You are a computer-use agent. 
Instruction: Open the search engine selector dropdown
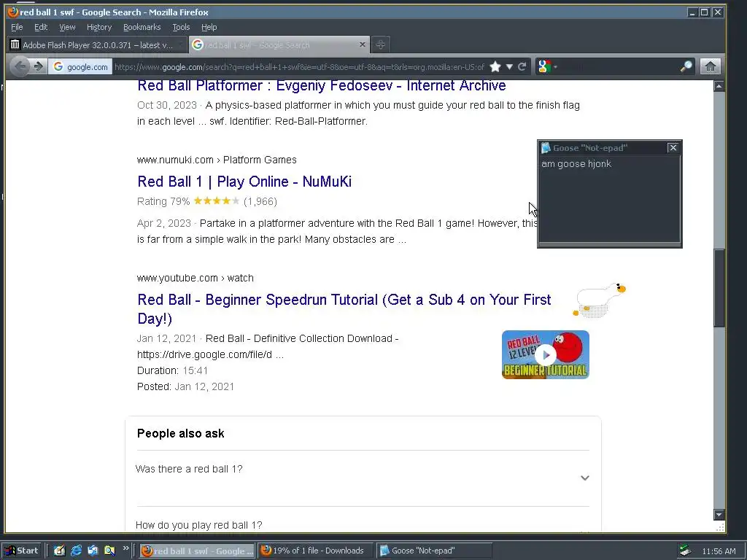click(x=547, y=66)
